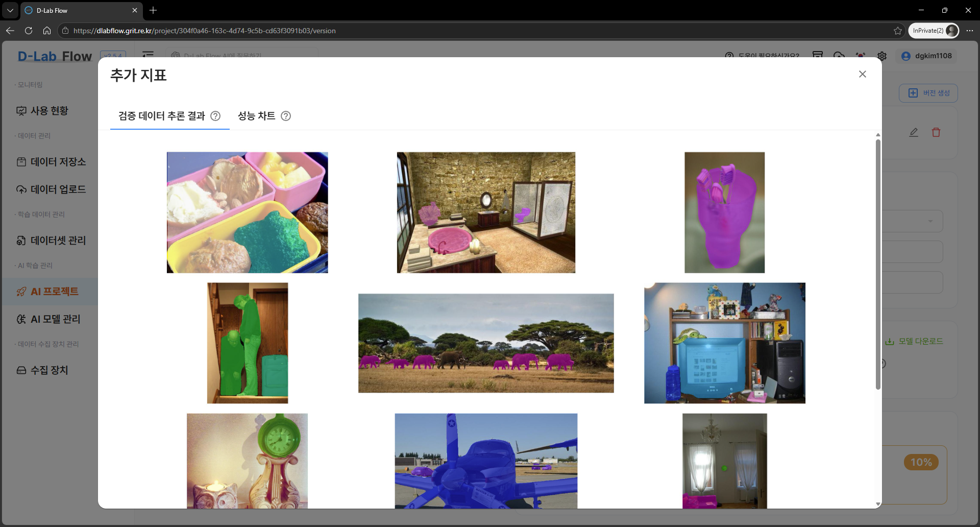Image resolution: width=980 pixels, height=527 pixels.
Task: Open AI 모델 관리 in the sidebar
Action: (x=50, y=319)
